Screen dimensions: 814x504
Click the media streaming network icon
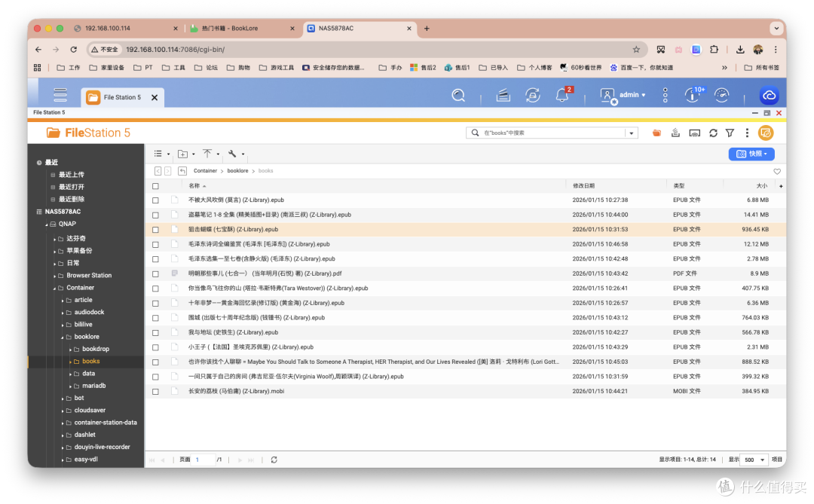[x=695, y=133]
